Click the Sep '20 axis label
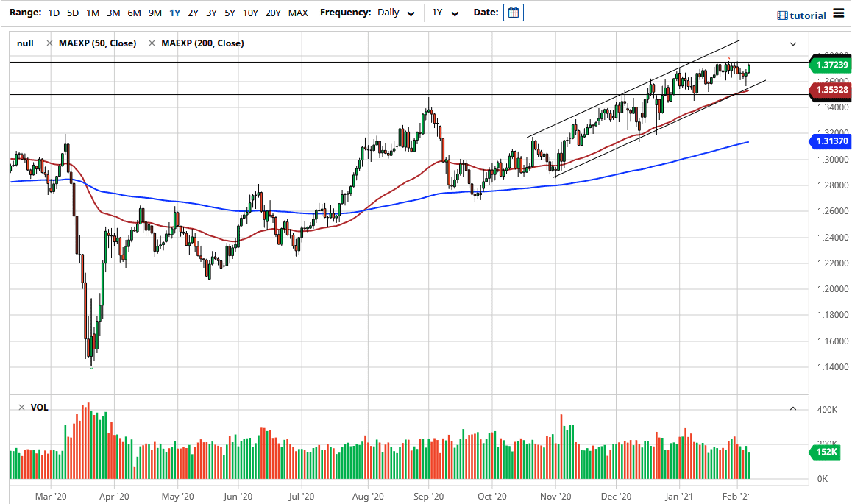This screenshot has width=852, height=504. 429,497
